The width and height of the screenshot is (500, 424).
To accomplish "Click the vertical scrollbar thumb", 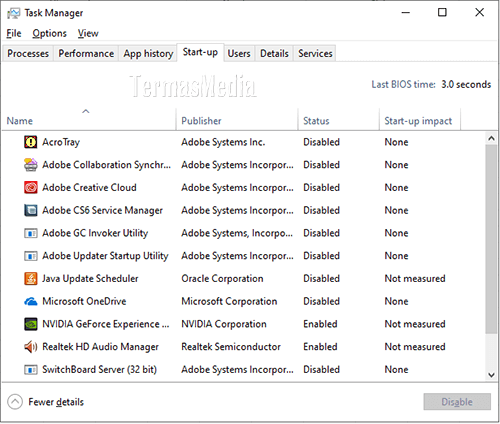I will pyautogui.click(x=491, y=239).
